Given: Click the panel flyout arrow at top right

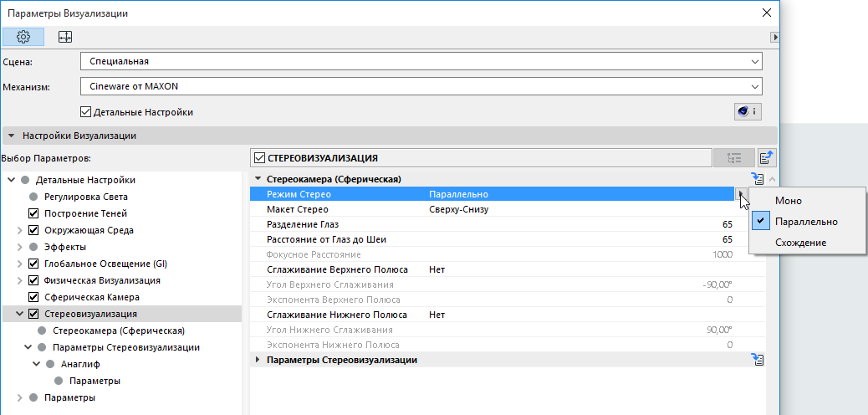Looking at the screenshot, I should (x=775, y=37).
